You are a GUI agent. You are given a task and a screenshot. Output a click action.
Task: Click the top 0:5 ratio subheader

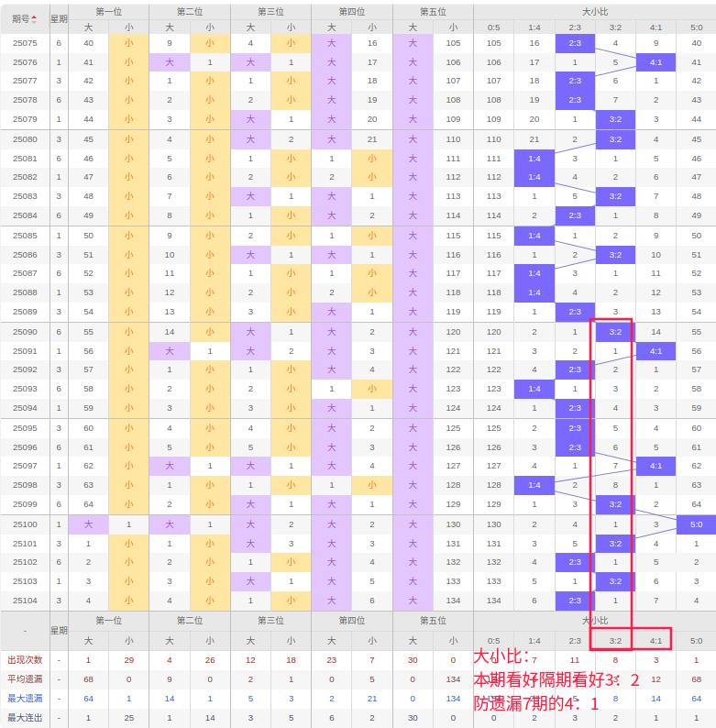[493, 28]
